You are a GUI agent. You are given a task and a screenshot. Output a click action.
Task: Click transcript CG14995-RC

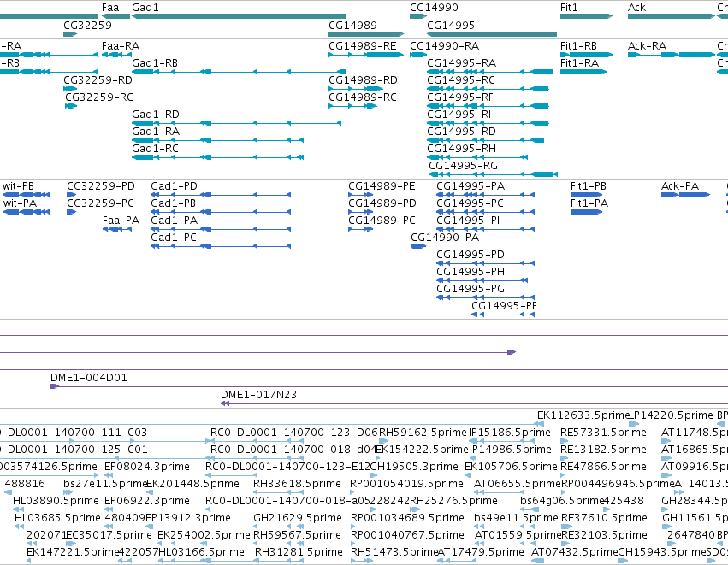488,89
